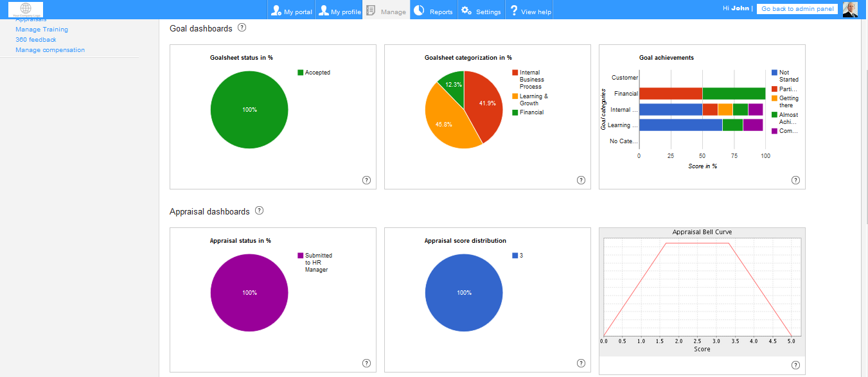Click help icon in Appraisal status card
868x377 pixels.
pos(366,363)
